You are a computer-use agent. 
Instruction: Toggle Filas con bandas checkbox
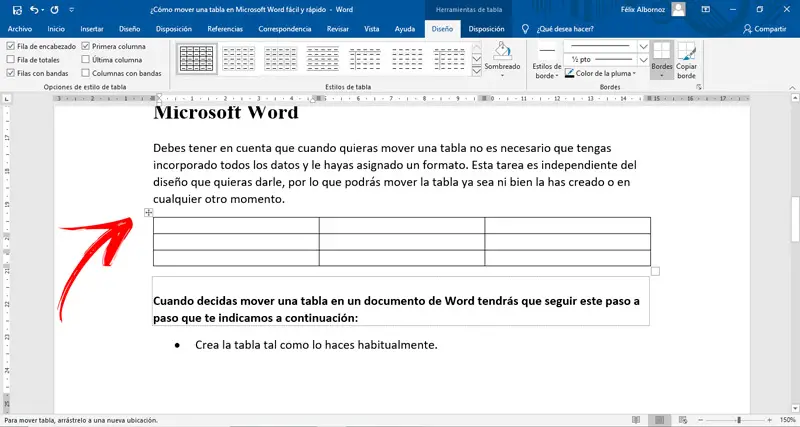tap(10, 73)
